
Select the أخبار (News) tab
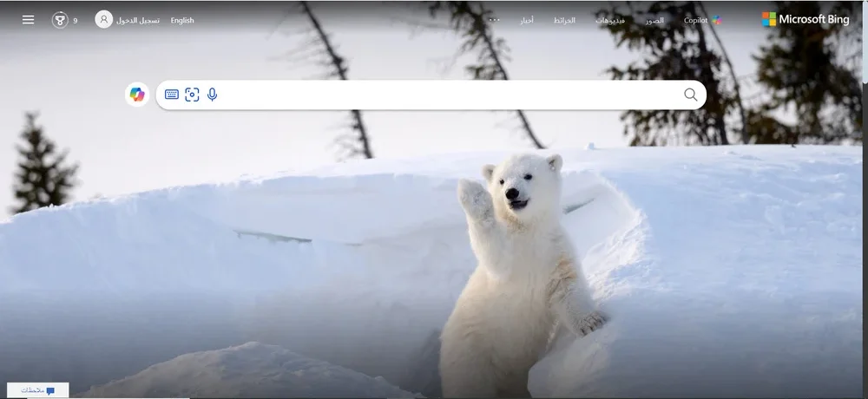coord(527,20)
